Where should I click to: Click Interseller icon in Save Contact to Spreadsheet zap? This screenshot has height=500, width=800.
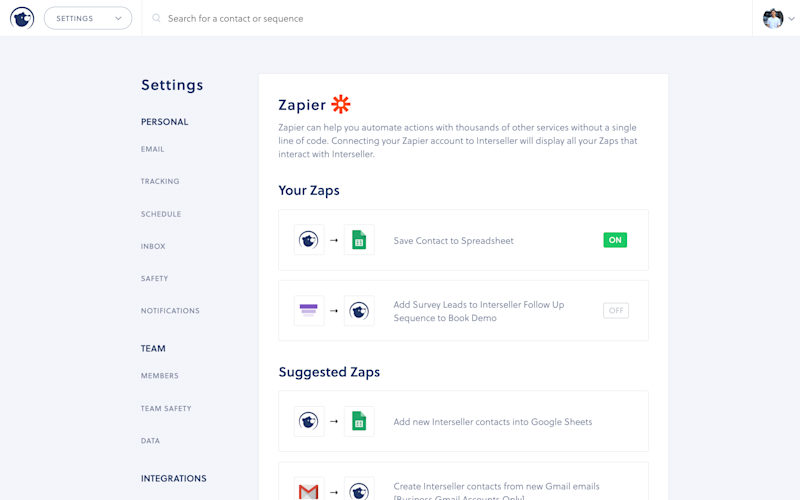(x=309, y=240)
